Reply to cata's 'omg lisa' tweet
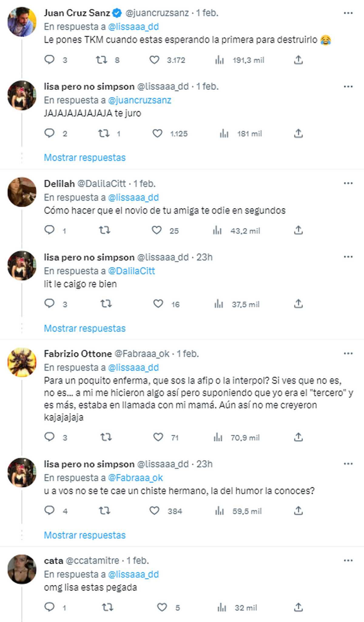364x622 pixels. (x=49, y=607)
